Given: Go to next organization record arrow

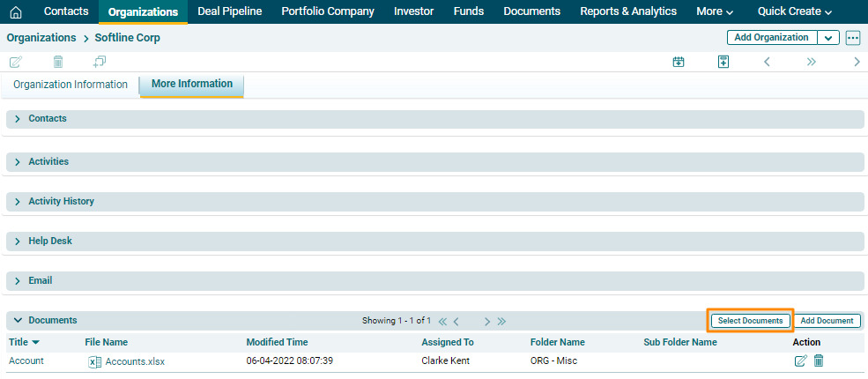Looking at the screenshot, I should 857,62.
